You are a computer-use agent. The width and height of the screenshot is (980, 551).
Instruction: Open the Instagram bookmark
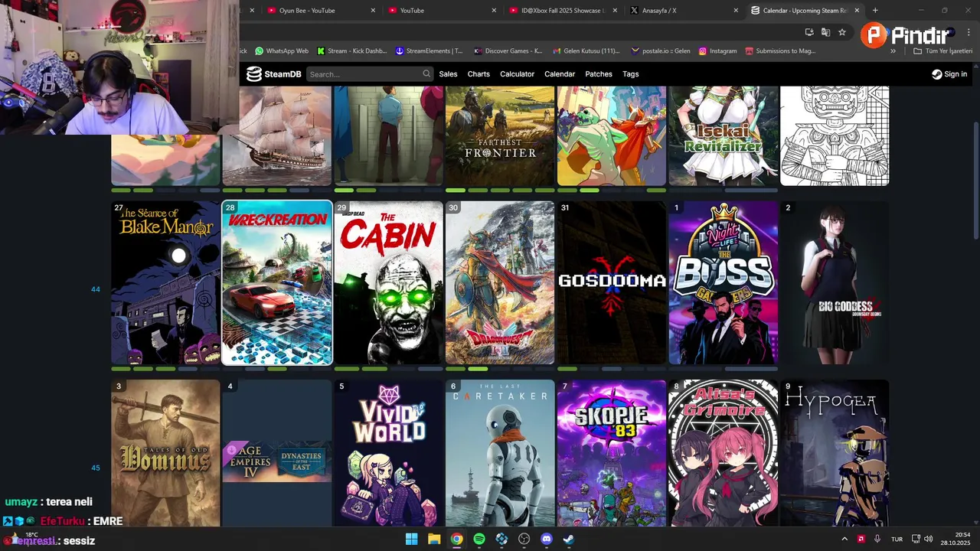(717, 51)
